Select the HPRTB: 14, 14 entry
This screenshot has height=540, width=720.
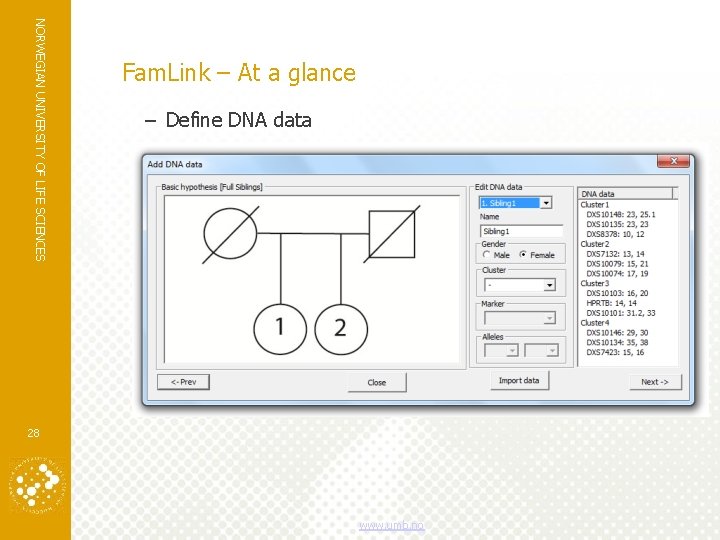click(611, 303)
